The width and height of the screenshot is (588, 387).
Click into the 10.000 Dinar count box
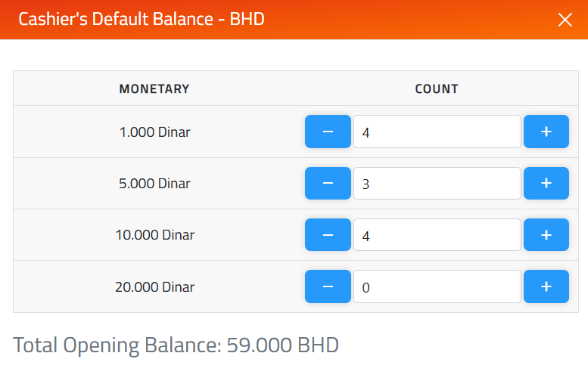click(x=437, y=235)
